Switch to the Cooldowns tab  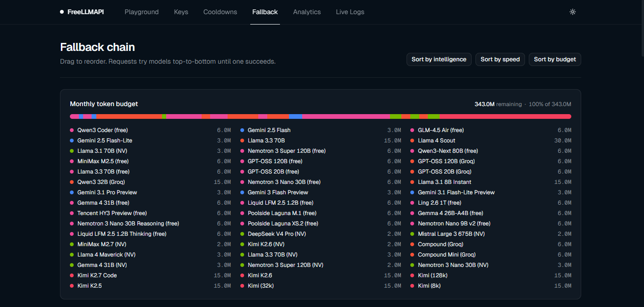tap(220, 12)
